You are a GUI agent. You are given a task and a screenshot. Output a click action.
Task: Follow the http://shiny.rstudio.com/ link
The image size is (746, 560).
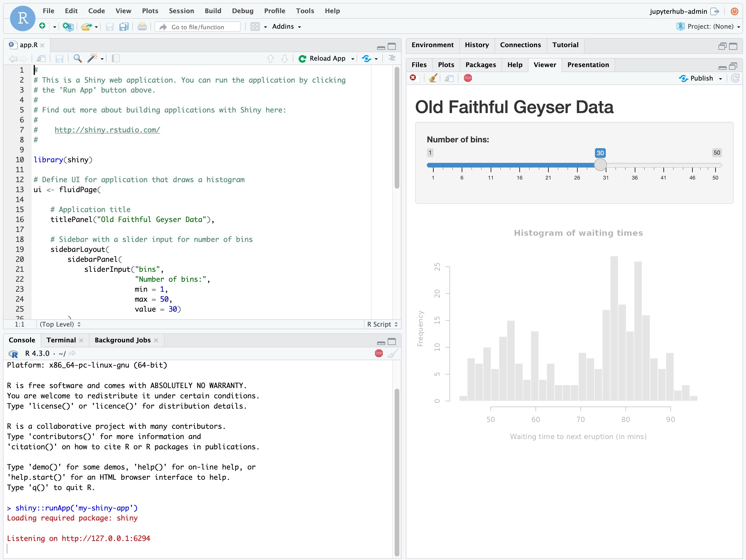point(107,129)
